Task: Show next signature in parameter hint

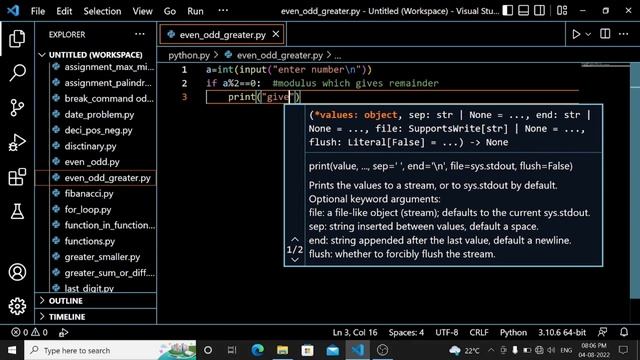Action: click(295, 260)
